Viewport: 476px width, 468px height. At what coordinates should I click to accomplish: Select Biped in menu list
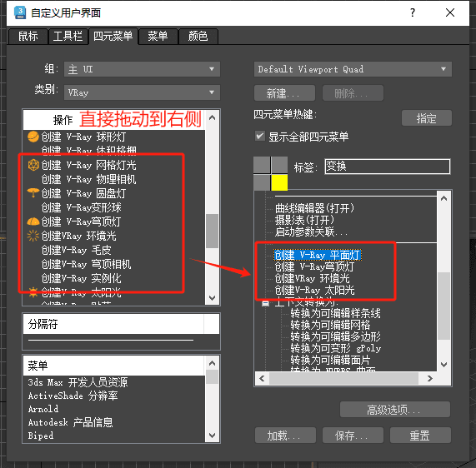40,436
